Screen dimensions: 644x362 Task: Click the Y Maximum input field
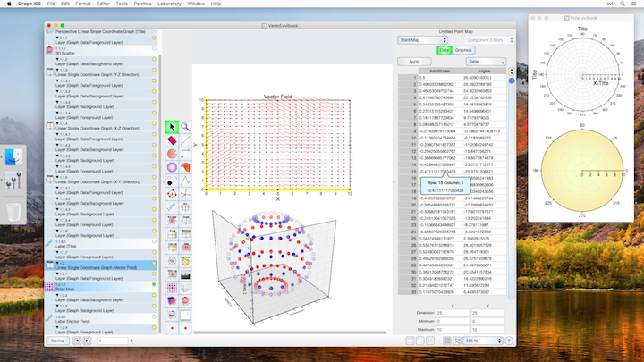(x=487, y=330)
